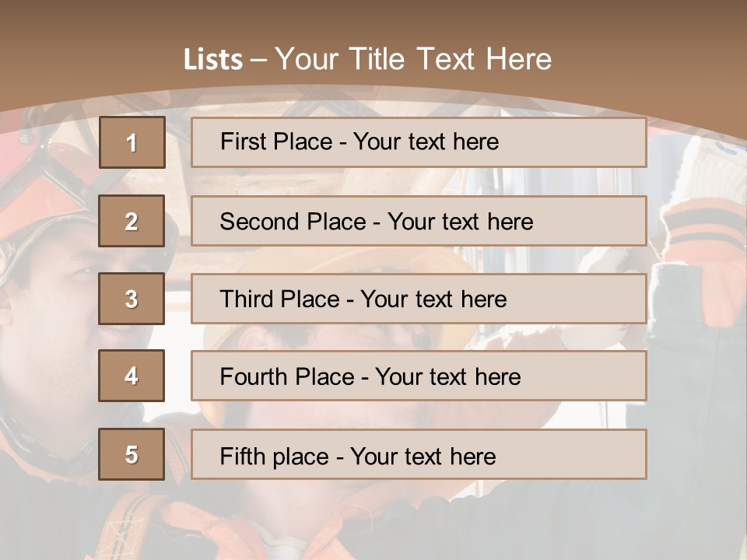Screen dimensions: 747x560
Task: Click the number 1 list box
Action: (132, 142)
